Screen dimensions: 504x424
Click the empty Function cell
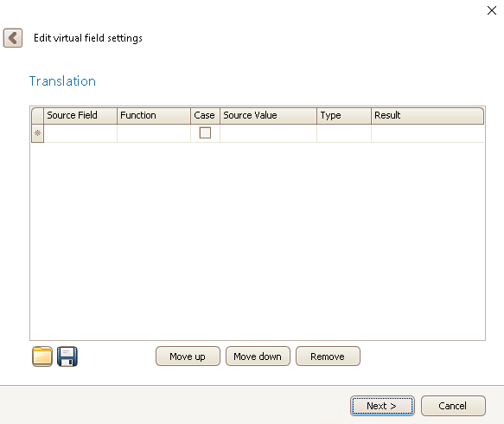pyautogui.click(x=154, y=133)
